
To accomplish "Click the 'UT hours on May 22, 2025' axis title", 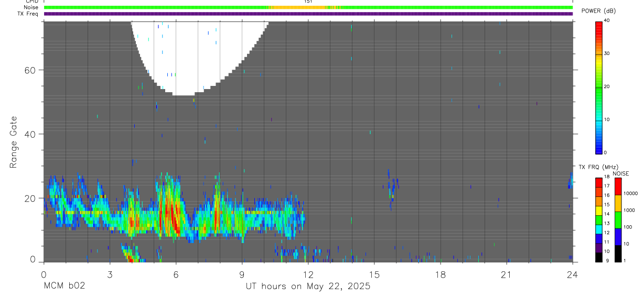I will click(x=308, y=287).
